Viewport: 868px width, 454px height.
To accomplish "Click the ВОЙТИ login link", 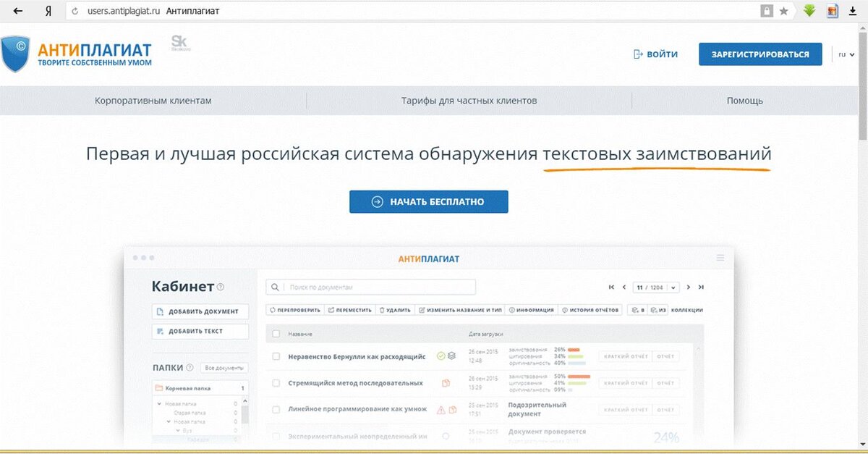I will [656, 54].
